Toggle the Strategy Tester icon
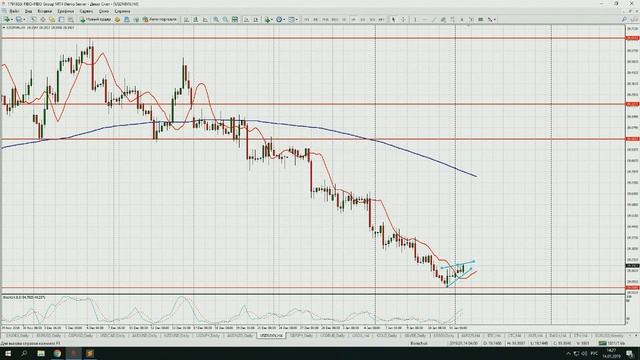 71,20
